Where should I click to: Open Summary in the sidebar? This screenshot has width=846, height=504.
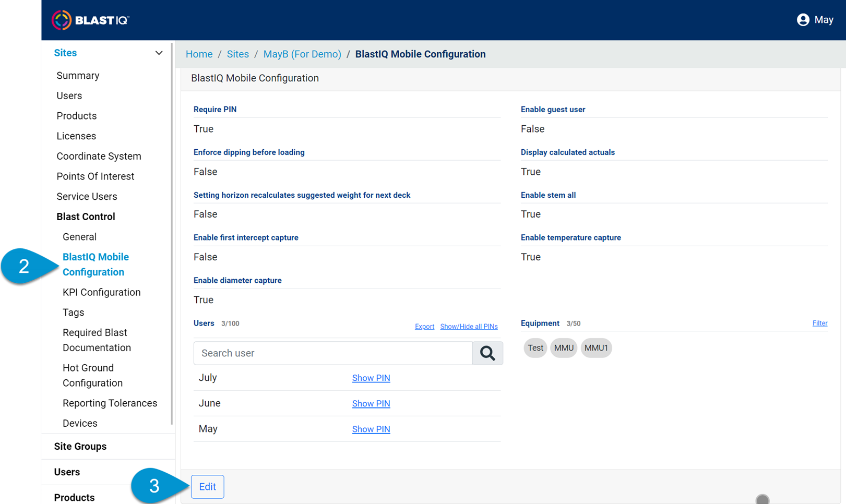[78, 76]
